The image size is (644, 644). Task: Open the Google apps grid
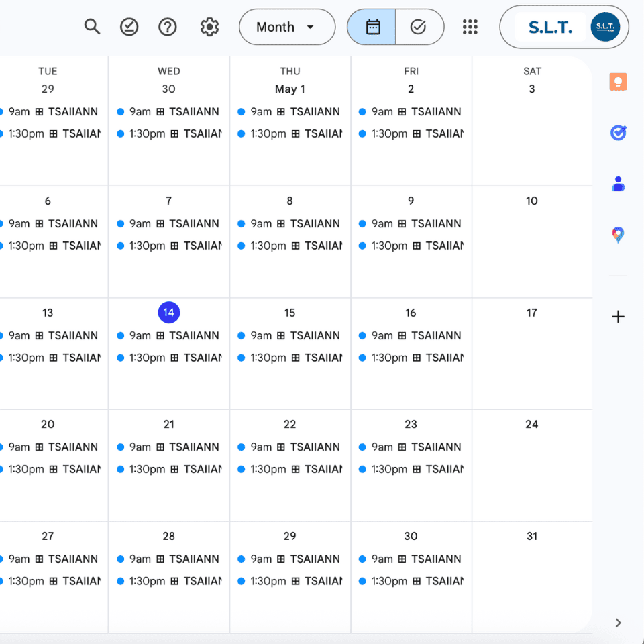coord(470,27)
